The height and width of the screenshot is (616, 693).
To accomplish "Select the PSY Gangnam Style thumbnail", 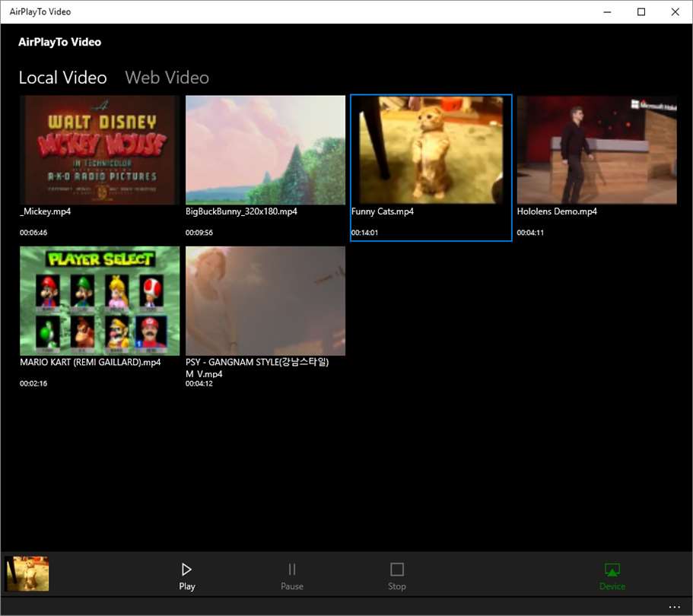I will tap(265, 301).
